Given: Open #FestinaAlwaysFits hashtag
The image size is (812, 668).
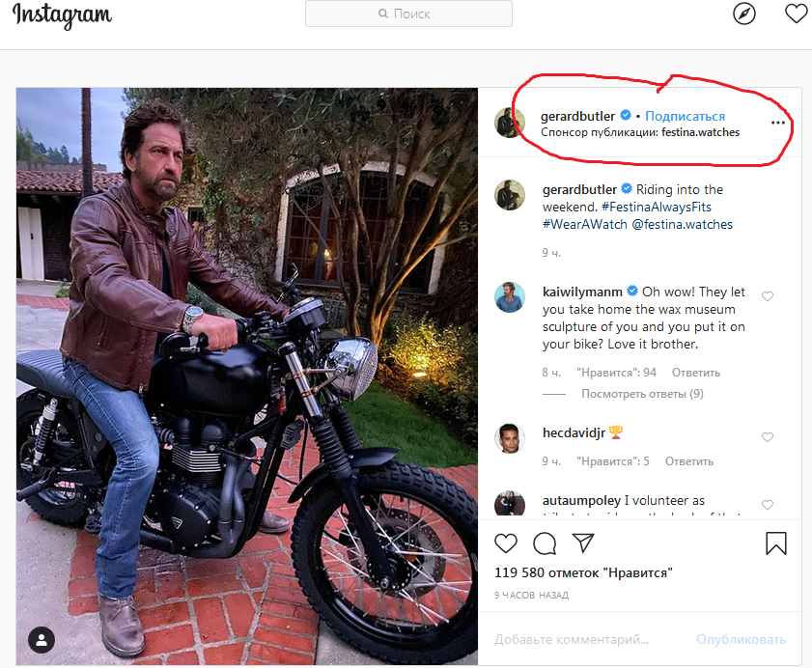Looking at the screenshot, I should click(662, 207).
